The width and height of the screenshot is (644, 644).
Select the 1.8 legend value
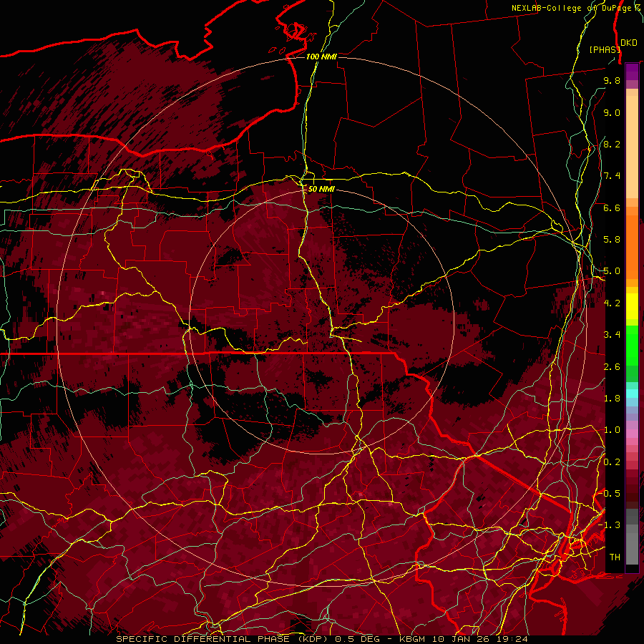(612, 399)
